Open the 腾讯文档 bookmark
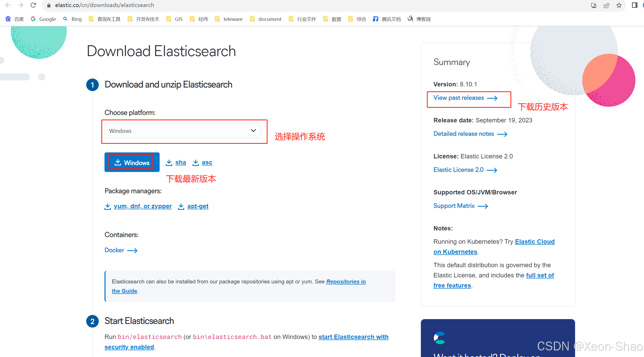The width and height of the screenshot is (644, 357). pos(387,19)
